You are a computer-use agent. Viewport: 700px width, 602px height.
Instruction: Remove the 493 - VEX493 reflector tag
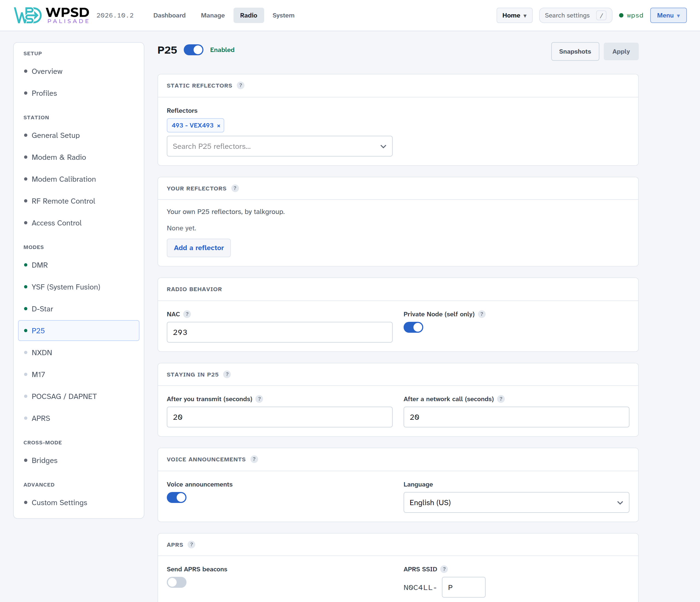pos(218,126)
